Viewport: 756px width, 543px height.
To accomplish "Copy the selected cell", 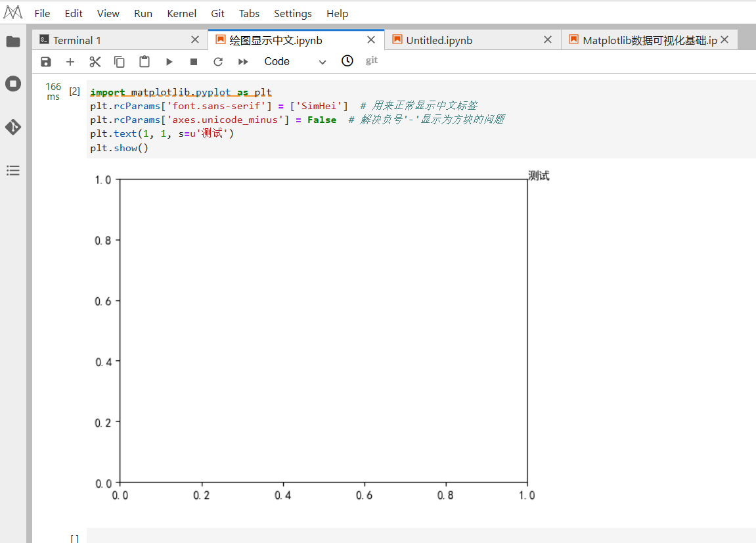I will point(120,62).
